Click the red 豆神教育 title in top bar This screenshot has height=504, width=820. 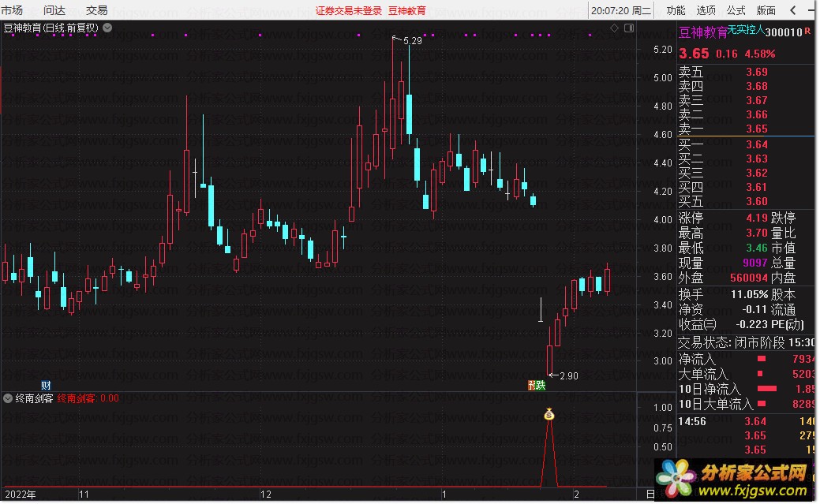point(407,10)
